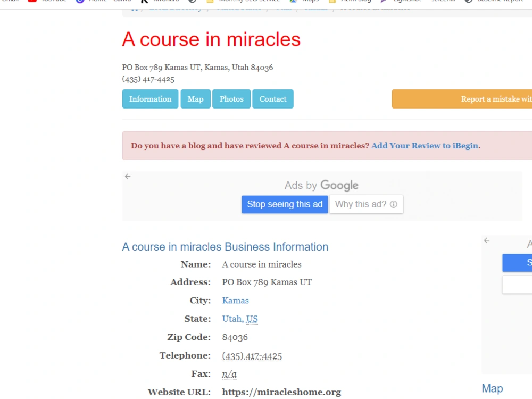Click the info icon beside Why this ad?
532x399 pixels.
pyautogui.click(x=394, y=204)
